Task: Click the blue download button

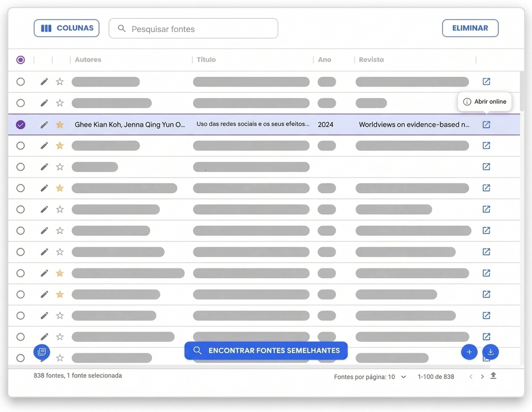Action: (491, 352)
